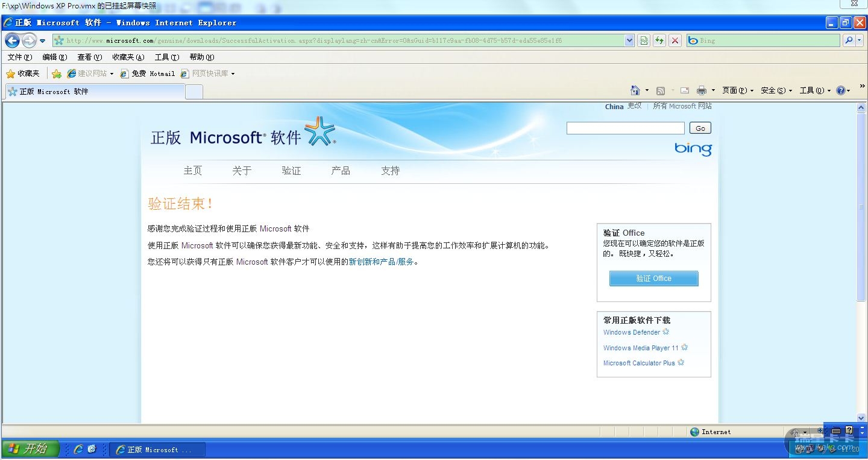Click the Print icon
Screen dimensions: 868x460
pos(702,90)
